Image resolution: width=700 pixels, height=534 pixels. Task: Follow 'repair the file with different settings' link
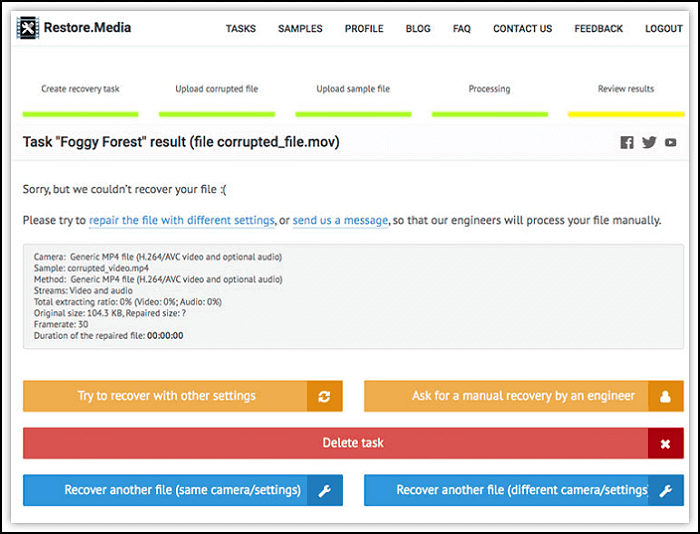click(182, 220)
